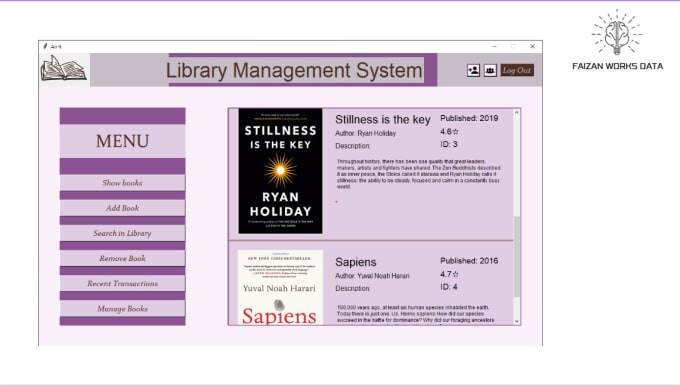Click the Log Out button
680x385 pixels.
(x=517, y=70)
